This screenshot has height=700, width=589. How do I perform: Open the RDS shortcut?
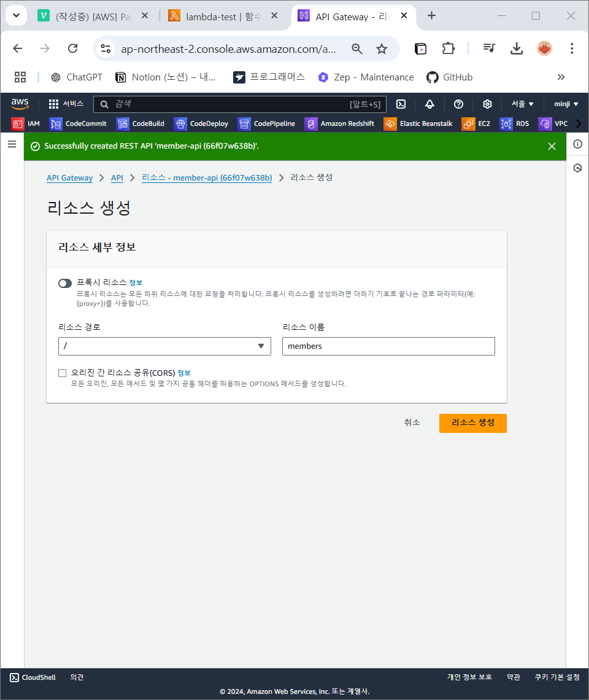click(x=515, y=123)
